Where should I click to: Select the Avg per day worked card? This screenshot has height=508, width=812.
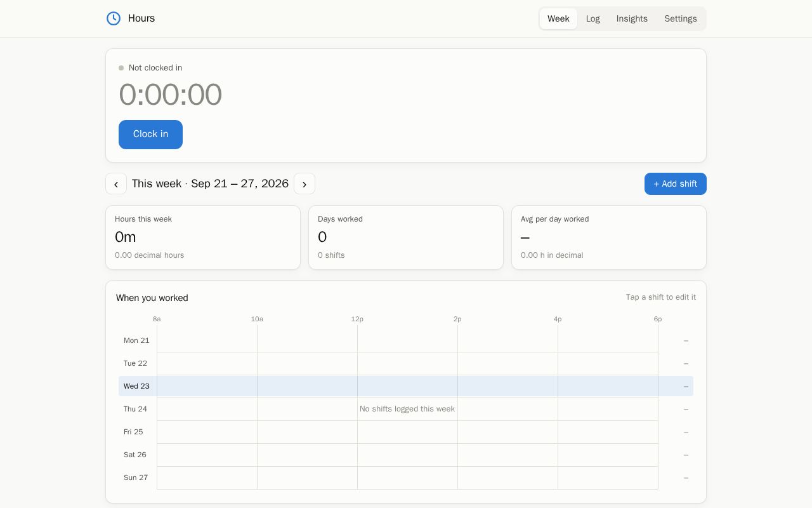pyautogui.click(x=609, y=237)
